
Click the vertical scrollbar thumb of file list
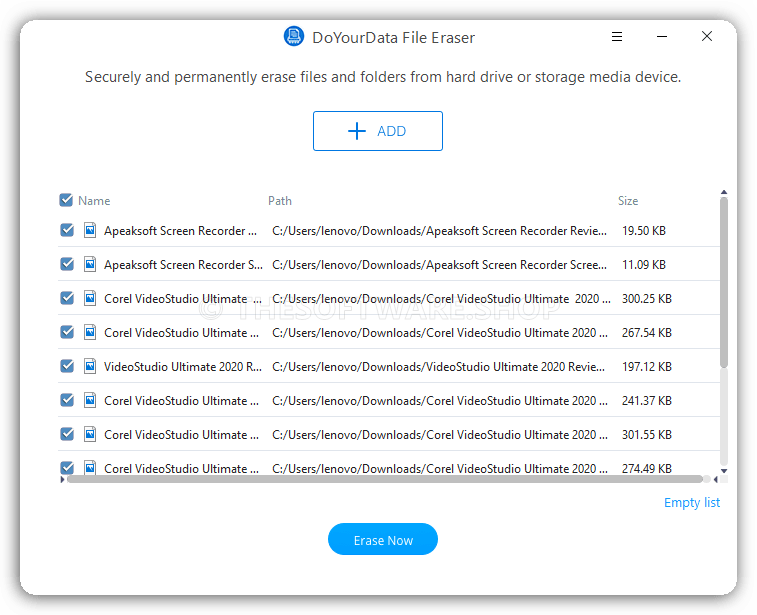pos(724,282)
